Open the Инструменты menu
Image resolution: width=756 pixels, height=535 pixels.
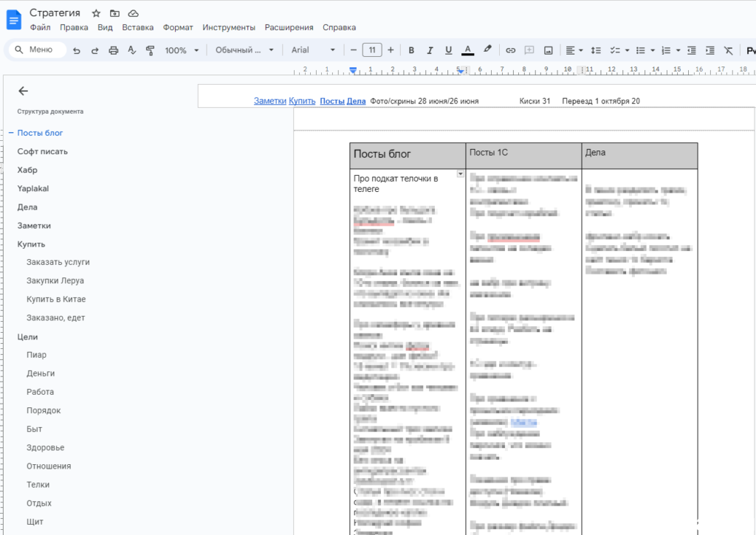pos(229,27)
